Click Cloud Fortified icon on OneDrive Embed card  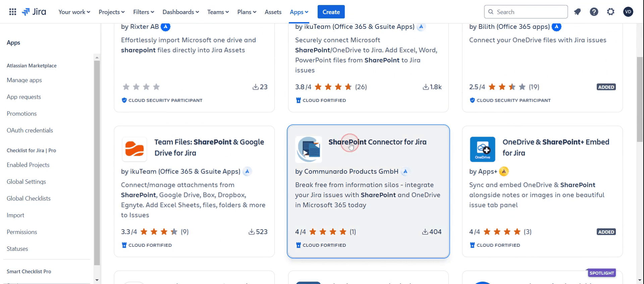coord(472,245)
